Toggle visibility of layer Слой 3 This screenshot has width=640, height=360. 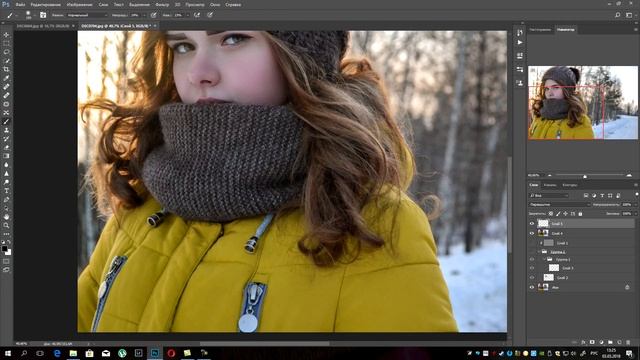[x=532, y=268]
